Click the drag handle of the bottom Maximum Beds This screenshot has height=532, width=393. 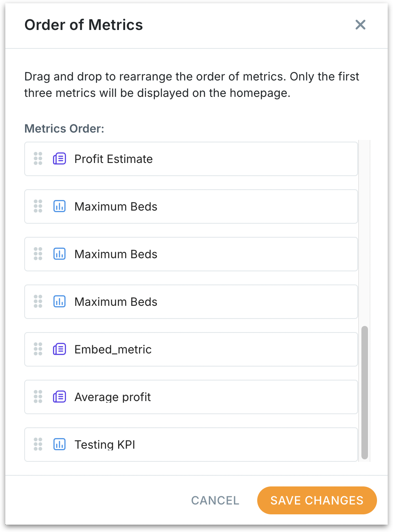point(38,301)
